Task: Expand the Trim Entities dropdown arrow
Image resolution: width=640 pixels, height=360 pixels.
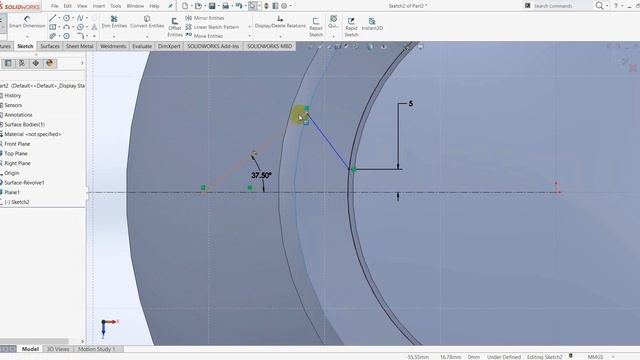Action: tap(114, 36)
